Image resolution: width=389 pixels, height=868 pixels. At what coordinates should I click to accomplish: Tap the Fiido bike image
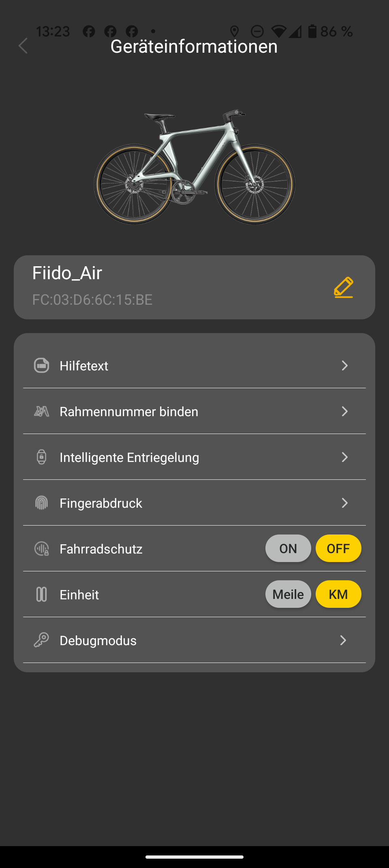194,167
